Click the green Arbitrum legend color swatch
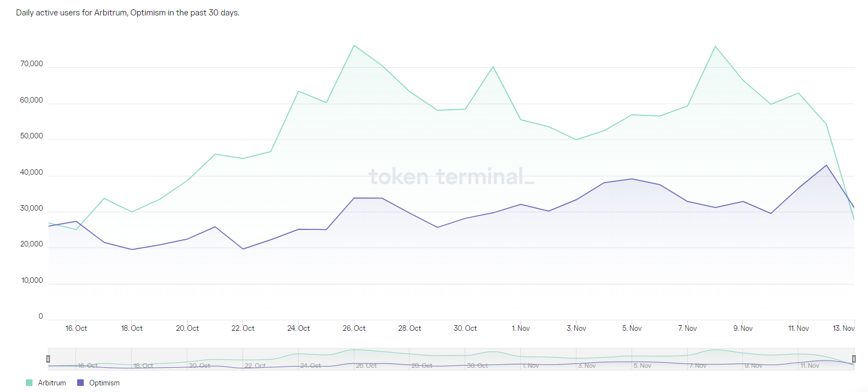 click(29, 383)
